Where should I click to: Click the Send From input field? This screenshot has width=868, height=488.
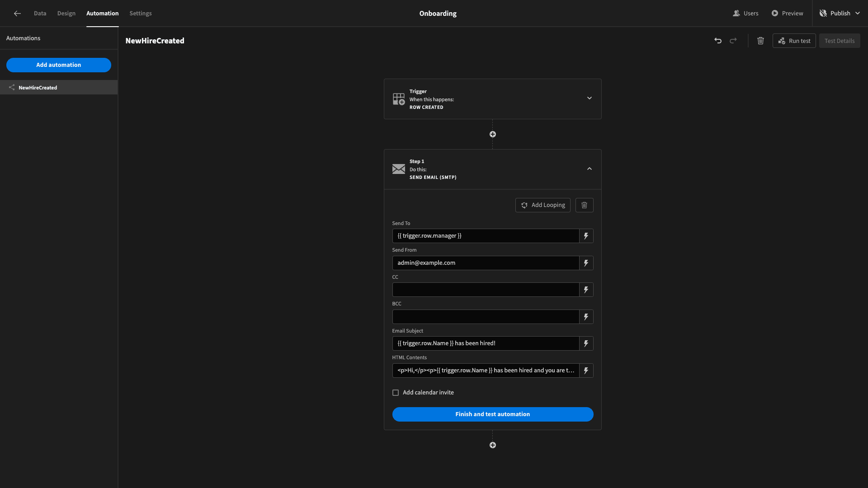click(x=486, y=263)
